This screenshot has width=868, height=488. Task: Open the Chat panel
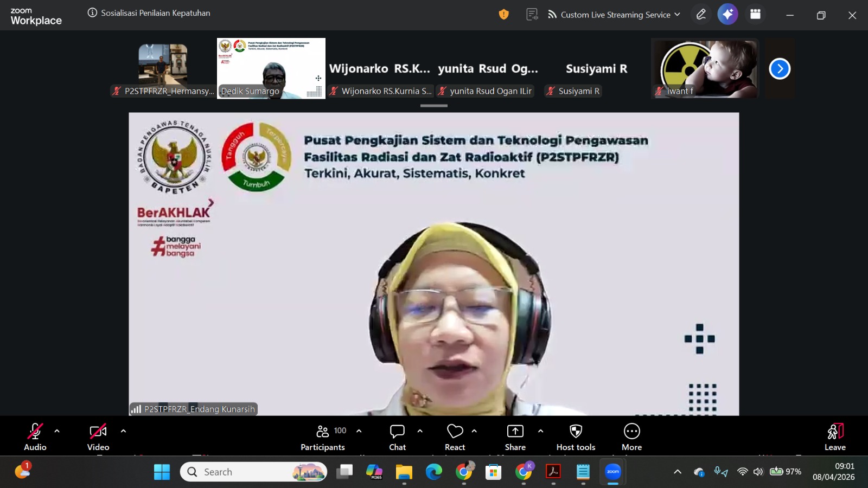(397, 437)
